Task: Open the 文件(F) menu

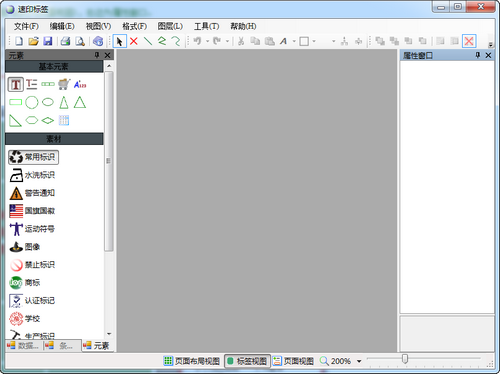Action: click(x=26, y=26)
